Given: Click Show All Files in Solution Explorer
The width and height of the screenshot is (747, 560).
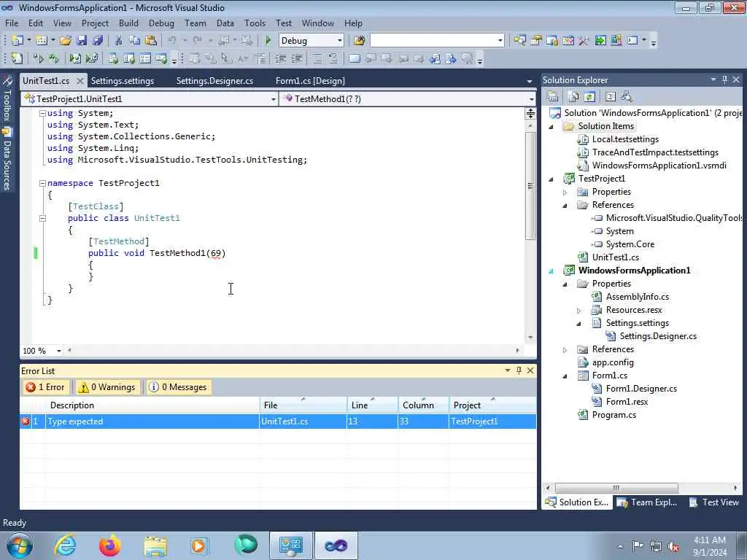Looking at the screenshot, I should coord(573,97).
